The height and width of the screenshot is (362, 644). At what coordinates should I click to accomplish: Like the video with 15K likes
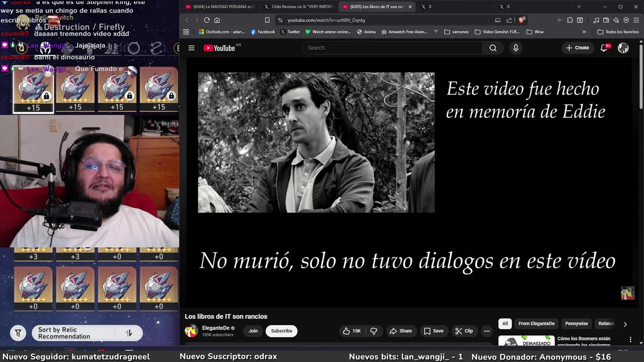[352, 331]
